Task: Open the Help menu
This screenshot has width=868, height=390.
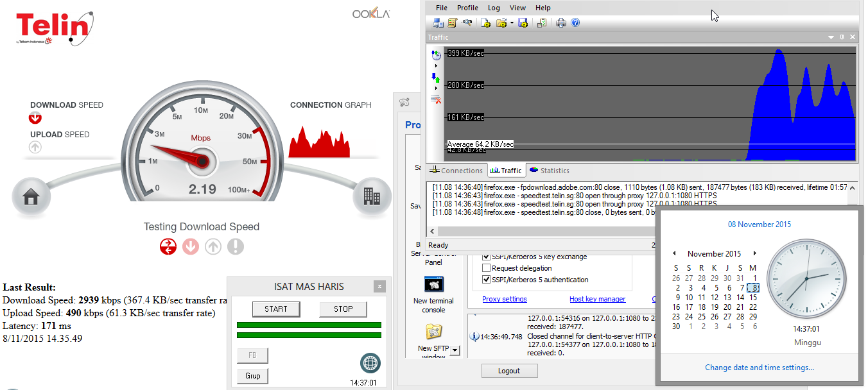Action: tap(543, 8)
